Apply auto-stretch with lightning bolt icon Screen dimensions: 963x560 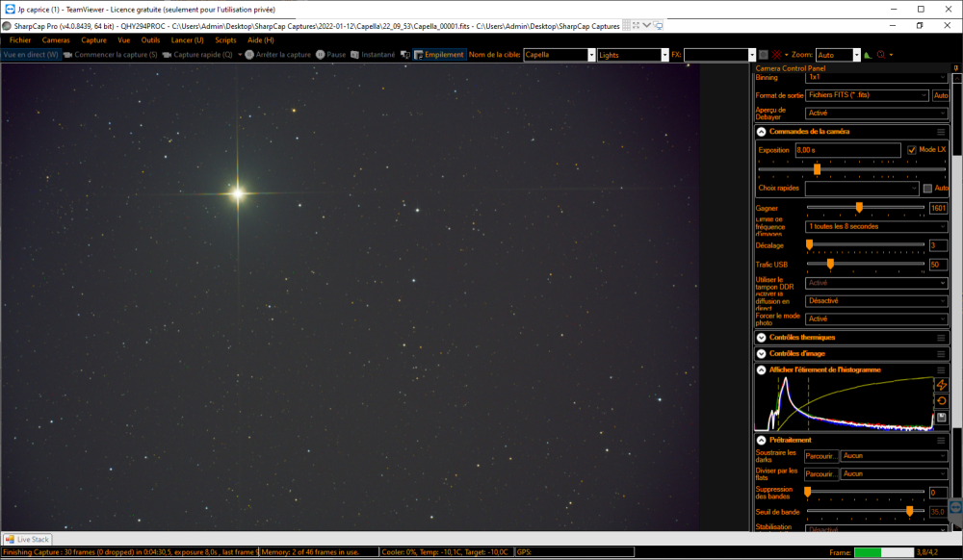click(942, 385)
